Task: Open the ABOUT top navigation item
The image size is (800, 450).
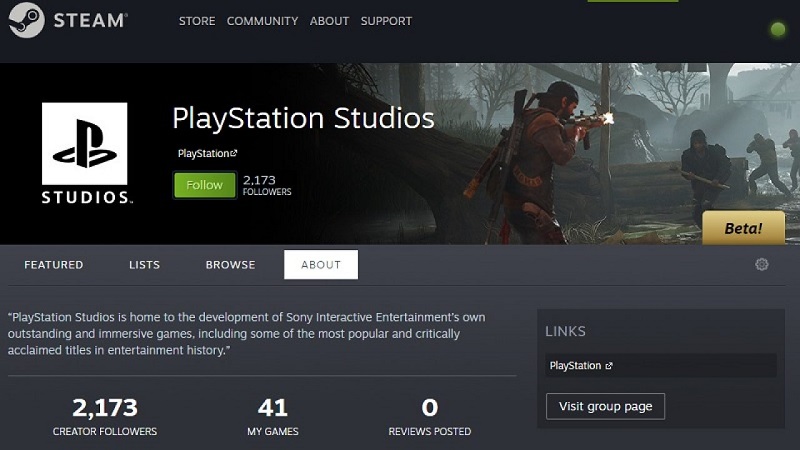Action: [329, 21]
